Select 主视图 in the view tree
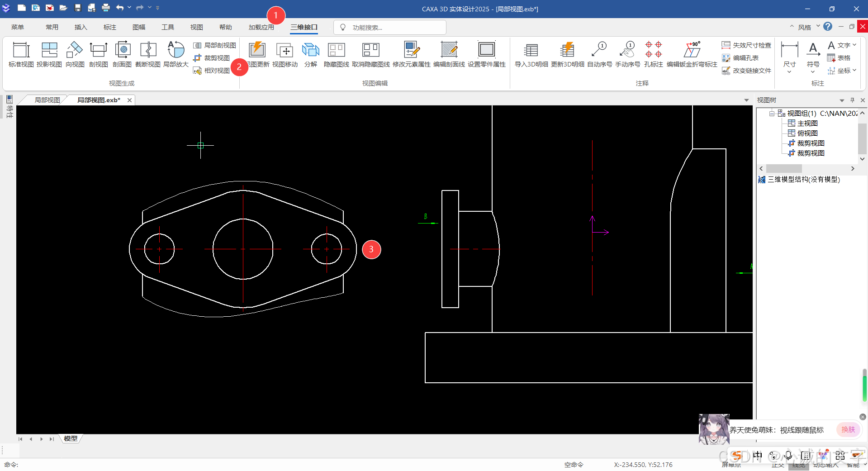Screen dimensions: 868x471 [x=807, y=123]
